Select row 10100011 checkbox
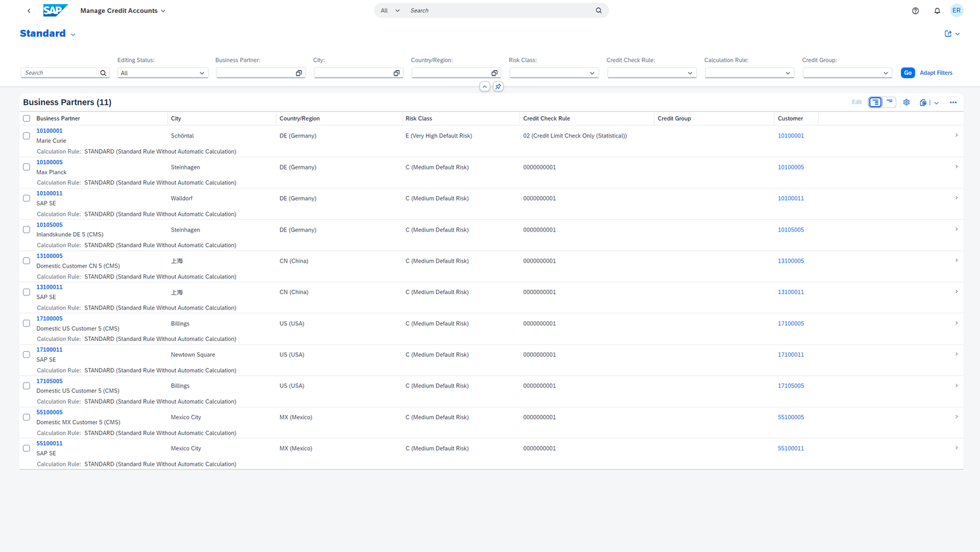Image resolution: width=980 pixels, height=552 pixels. click(27, 198)
